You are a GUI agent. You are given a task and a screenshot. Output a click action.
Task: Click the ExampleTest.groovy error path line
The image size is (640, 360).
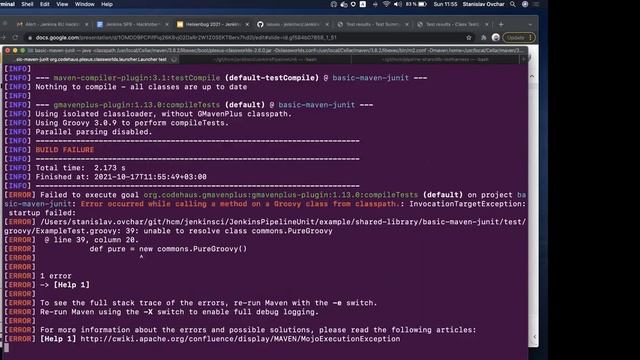click(265, 226)
